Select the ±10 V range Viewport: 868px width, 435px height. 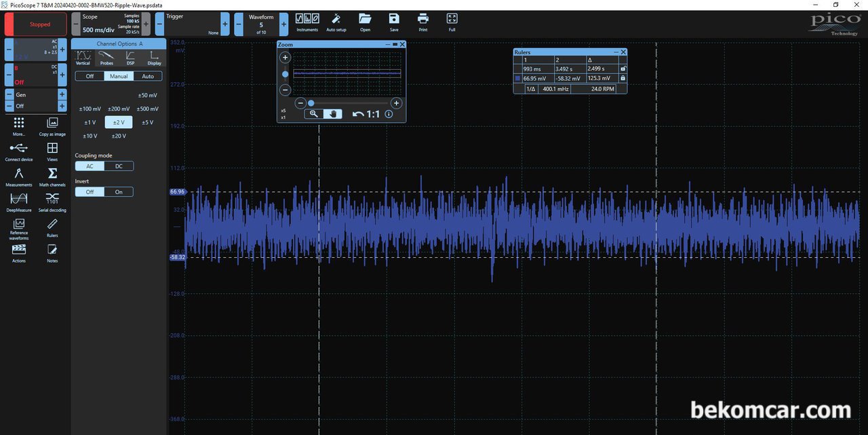90,136
